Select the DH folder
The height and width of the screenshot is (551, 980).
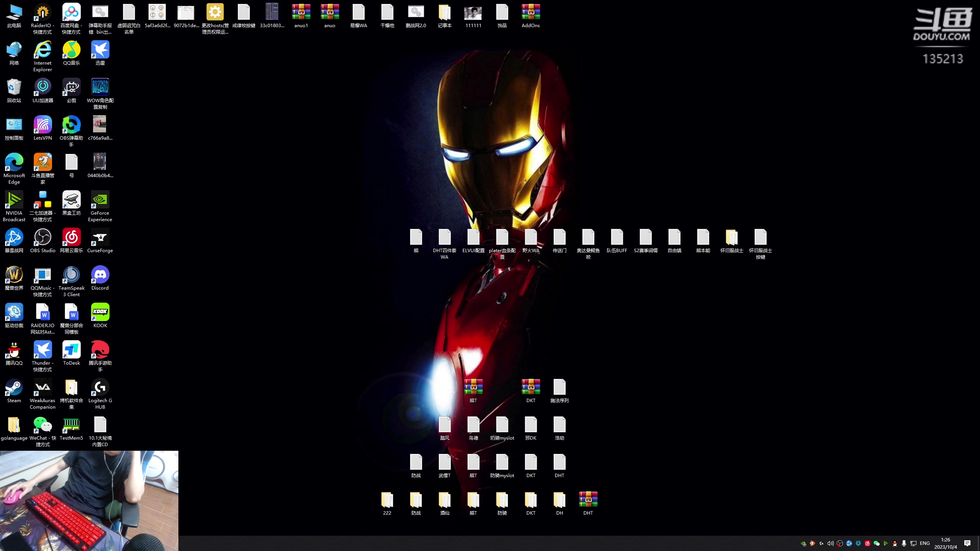(559, 504)
